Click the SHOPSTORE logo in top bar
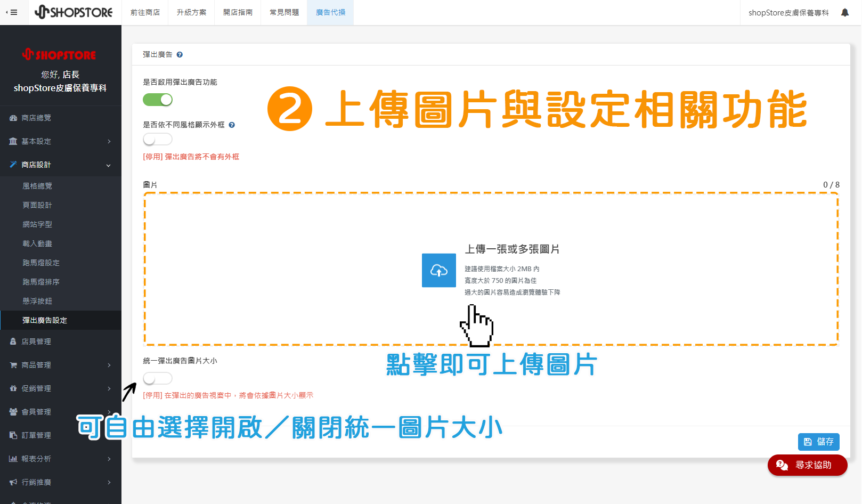 coord(74,12)
